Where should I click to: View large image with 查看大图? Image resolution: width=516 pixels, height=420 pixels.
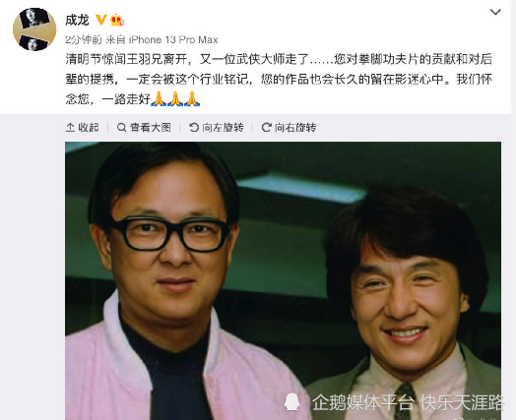tap(144, 127)
